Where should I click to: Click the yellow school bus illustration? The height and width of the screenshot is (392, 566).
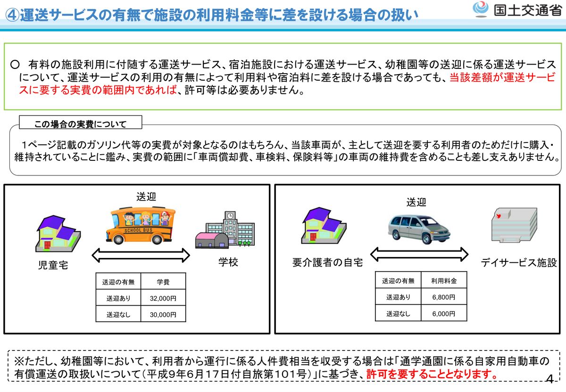pos(140,225)
